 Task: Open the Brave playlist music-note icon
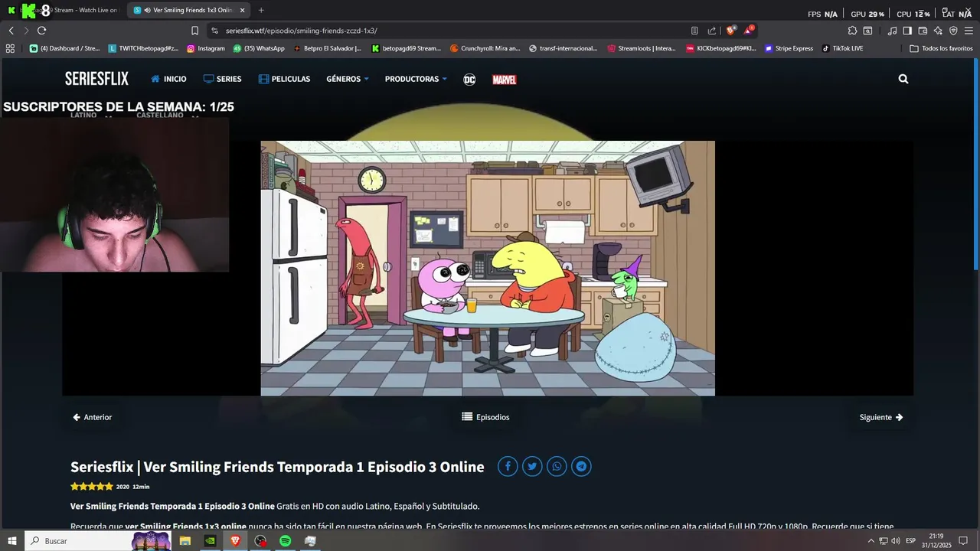pyautogui.click(x=892, y=31)
